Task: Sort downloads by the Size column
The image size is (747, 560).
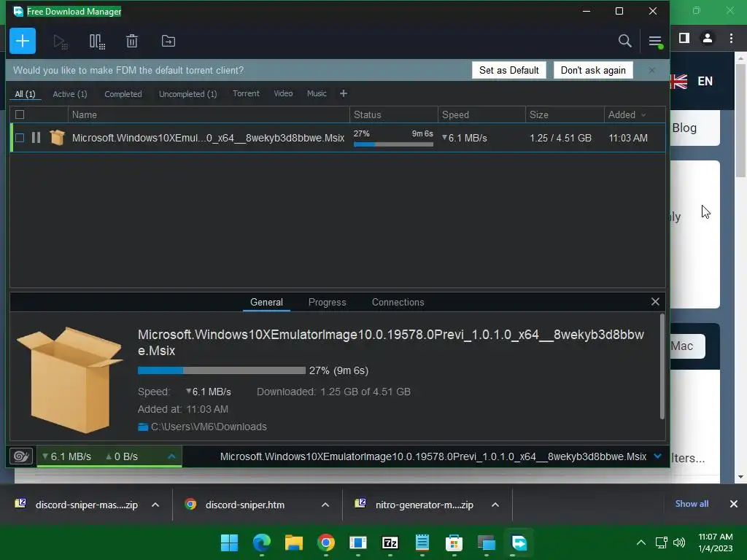Action: tap(565, 114)
